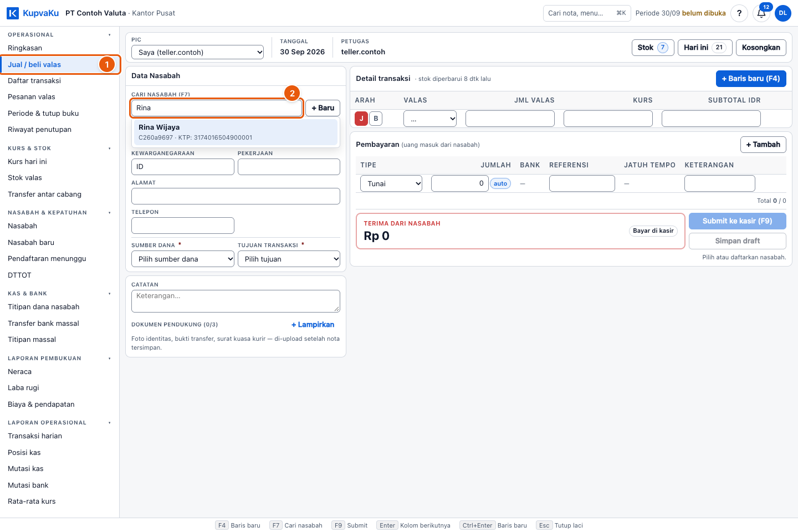Click the KupvaKu logo icon
The height and width of the screenshot is (532, 798).
click(13, 13)
